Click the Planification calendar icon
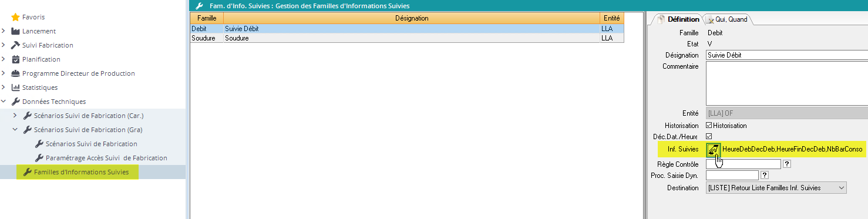This screenshot has height=219, width=868. tap(16, 59)
